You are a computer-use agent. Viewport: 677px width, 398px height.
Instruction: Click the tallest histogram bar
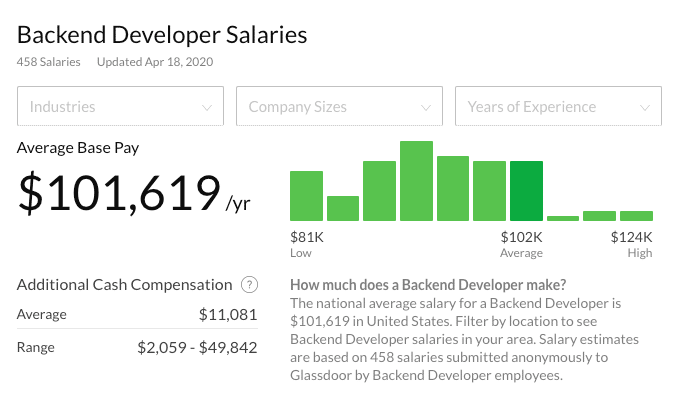pos(416,181)
